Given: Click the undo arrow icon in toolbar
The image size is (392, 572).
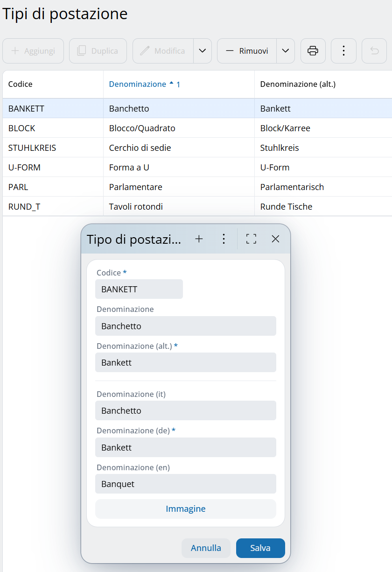Looking at the screenshot, I should click(x=374, y=51).
